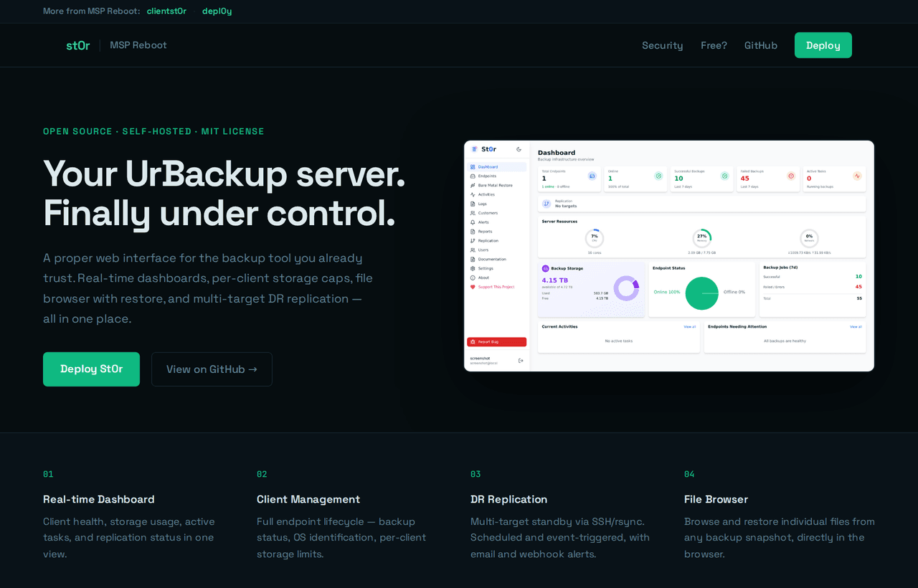Toggle dark mode moon icon in preview
The height and width of the screenshot is (588, 918).
(x=519, y=149)
